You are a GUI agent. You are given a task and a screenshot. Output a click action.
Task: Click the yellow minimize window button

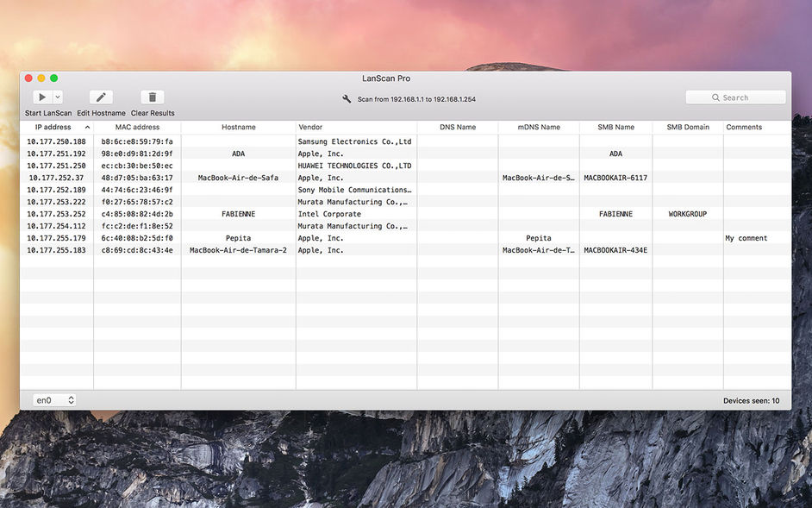coord(41,78)
